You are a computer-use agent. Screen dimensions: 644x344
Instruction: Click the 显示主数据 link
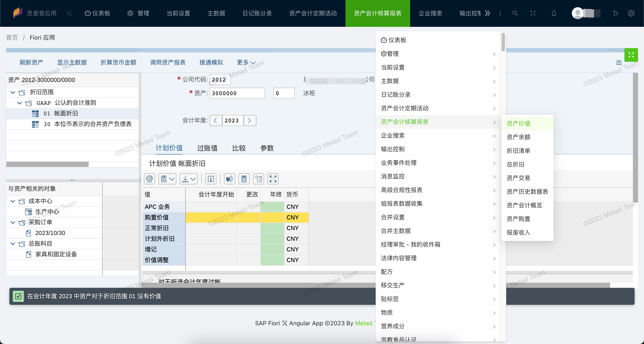(x=72, y=62)
